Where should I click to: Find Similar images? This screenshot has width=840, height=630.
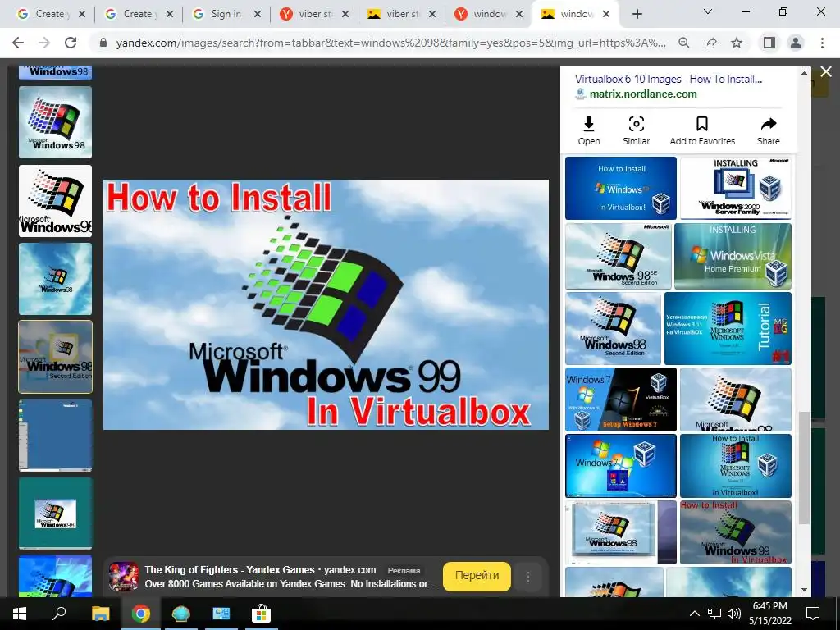tap(636, 130)
